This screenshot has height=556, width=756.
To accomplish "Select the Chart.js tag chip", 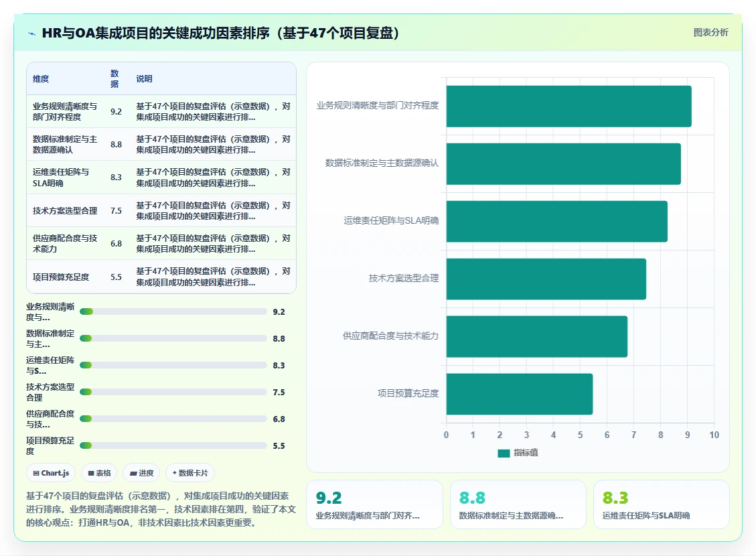I will coord(51,473).
